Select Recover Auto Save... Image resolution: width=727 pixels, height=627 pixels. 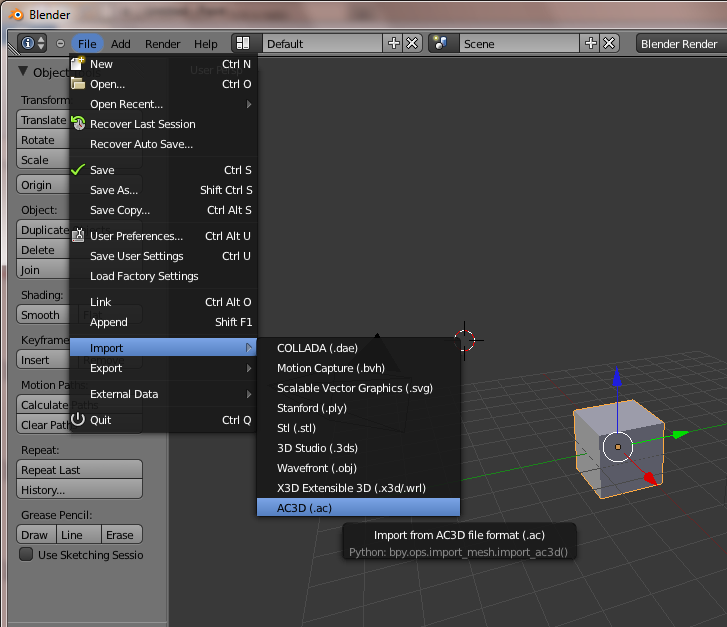pos(163,144)
